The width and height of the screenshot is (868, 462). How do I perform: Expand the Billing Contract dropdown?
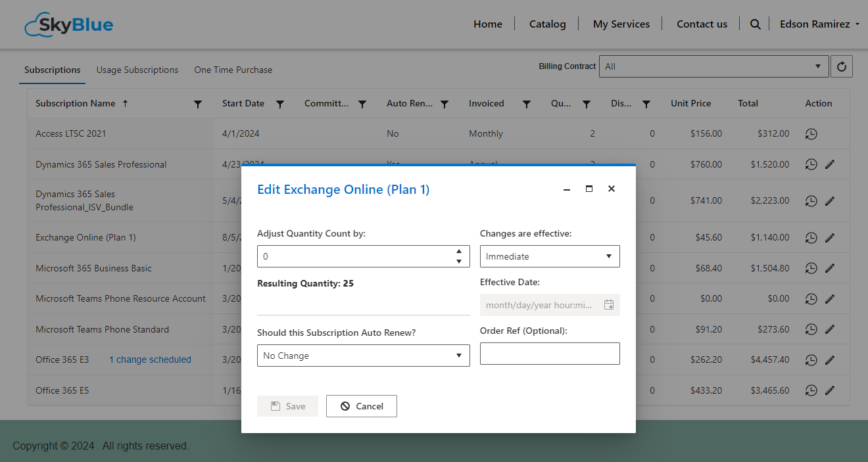pyautogui.click(x=713, y=66)
